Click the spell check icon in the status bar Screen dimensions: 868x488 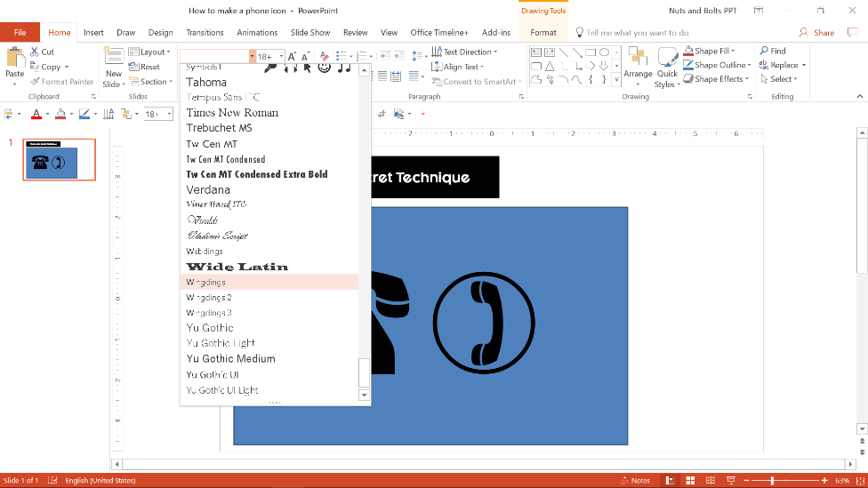click(52, 480)
